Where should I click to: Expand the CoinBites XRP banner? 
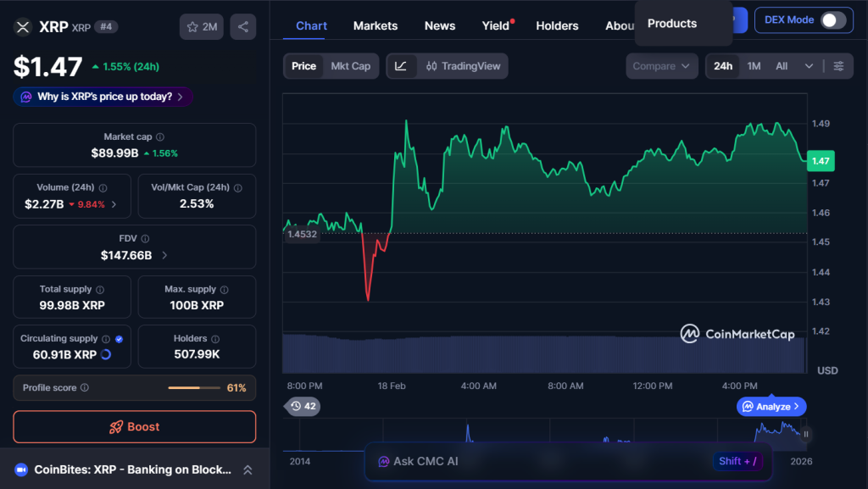click(x=248, y=470)
